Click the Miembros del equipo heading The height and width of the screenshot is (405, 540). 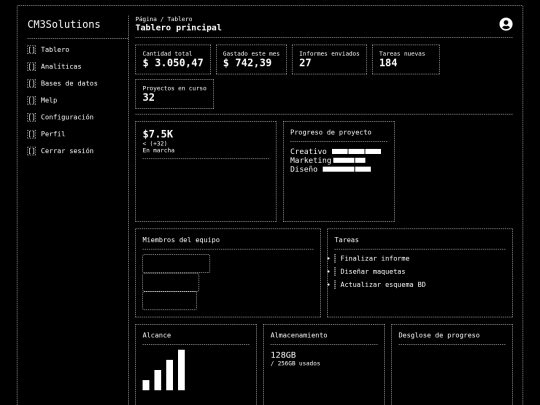pos(181,240)
